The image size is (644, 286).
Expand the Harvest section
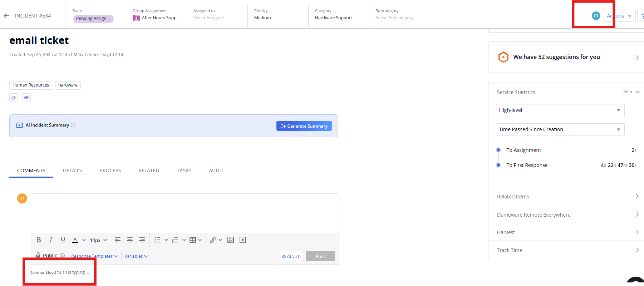(x=566, y=232)
